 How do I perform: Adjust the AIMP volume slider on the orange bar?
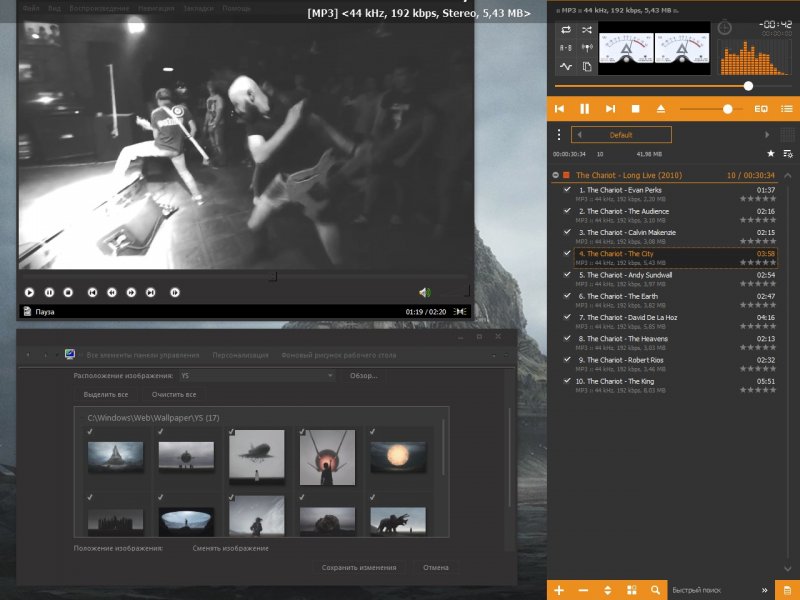pyautogui.click(x=711, y=109)
